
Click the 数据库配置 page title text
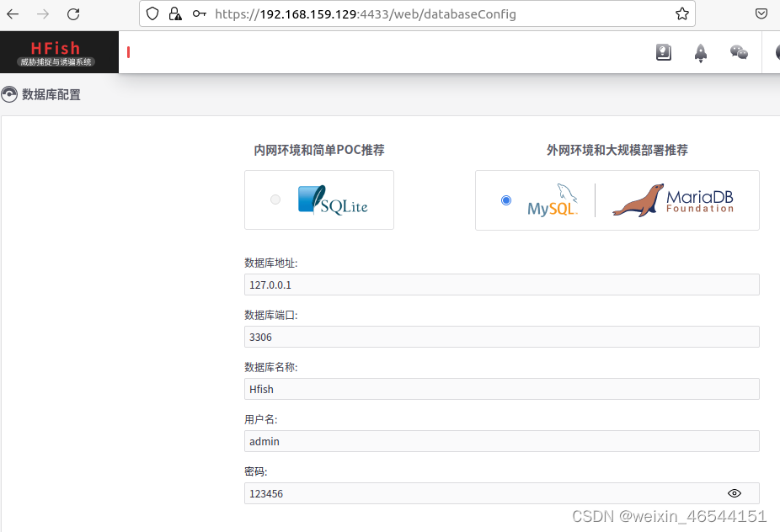pyautogui.click(x=51, y=94)
